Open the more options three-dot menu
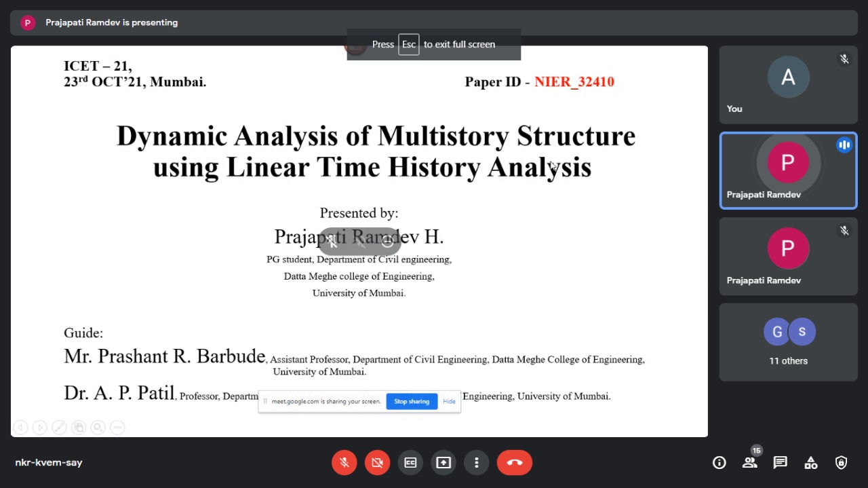The height and width of the screenshot is (488, 868). coord(477,462)
